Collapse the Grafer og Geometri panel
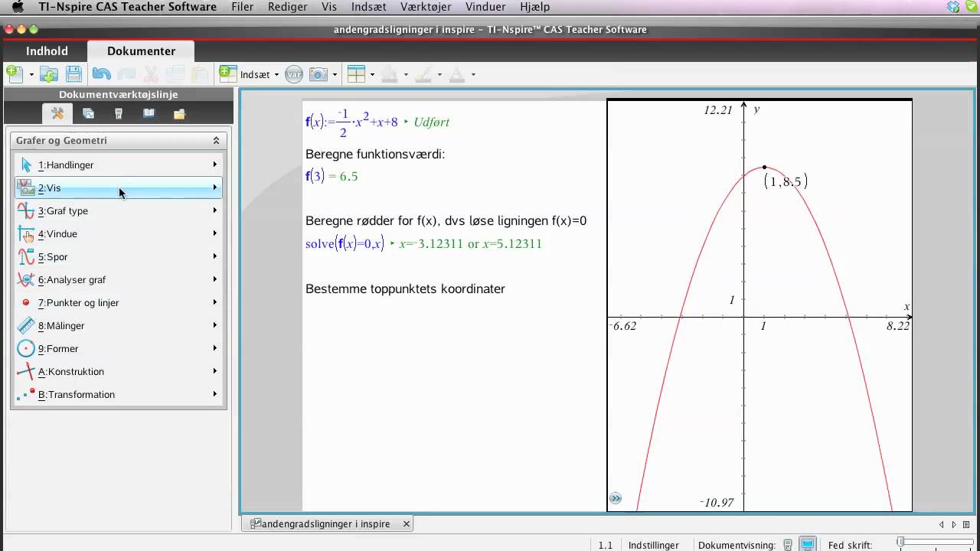The height and width of the screenshot is (551, 980). (x=216, y=140)
